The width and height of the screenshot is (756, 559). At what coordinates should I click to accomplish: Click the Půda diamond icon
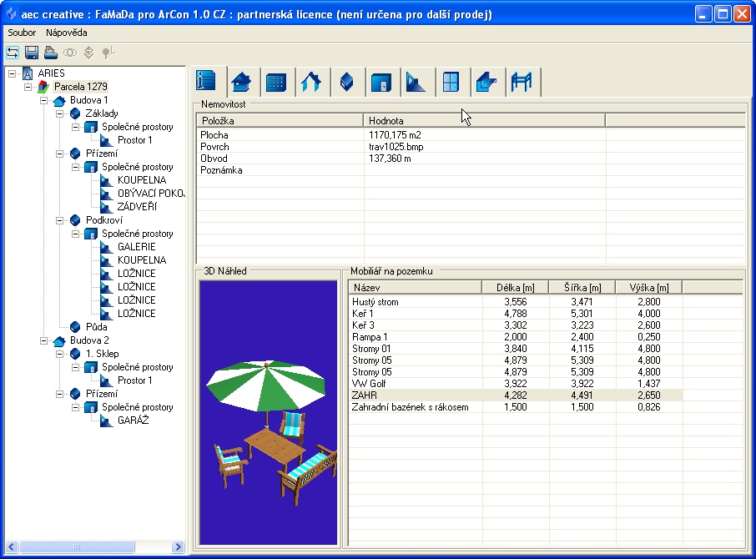click(x=75, y=327)
